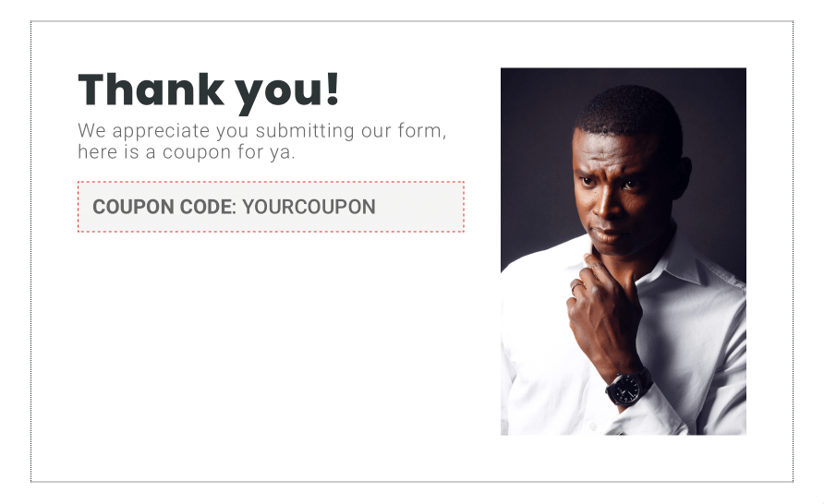The width and height of the screenshot is (824, 504).
Task: Click the ring on the man's finger
Action: pos(576,287)
